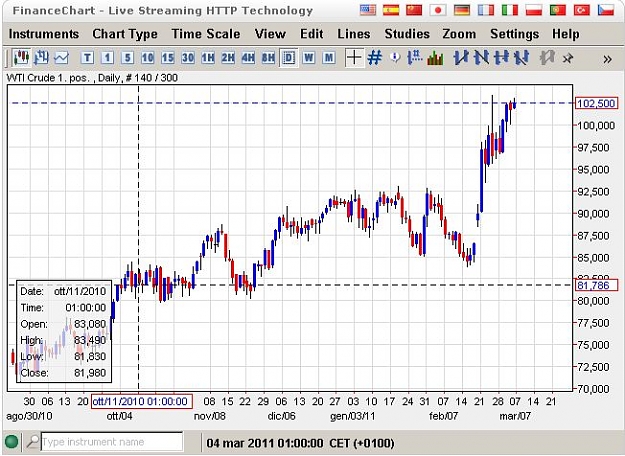Switch language with the Czech flag

pos(606,10)
